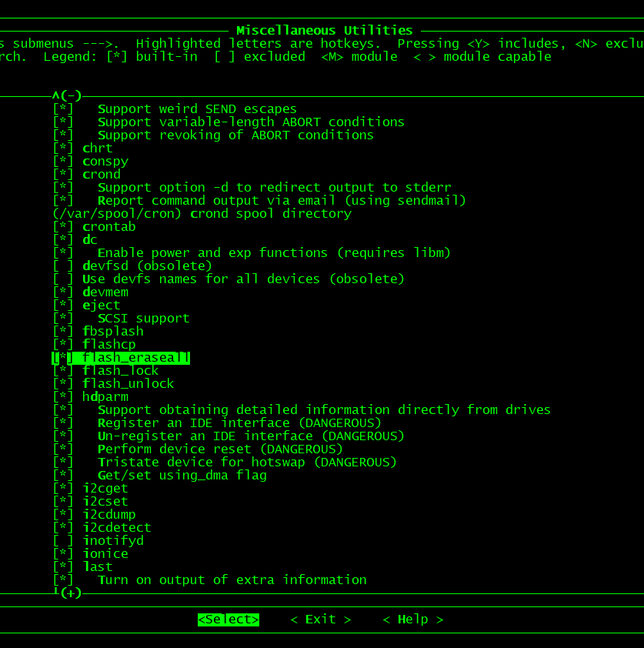Viewport: 644px width, 648px height.
Task: Select the highlighted flash_eraseall entry
Action: point(120,357)
